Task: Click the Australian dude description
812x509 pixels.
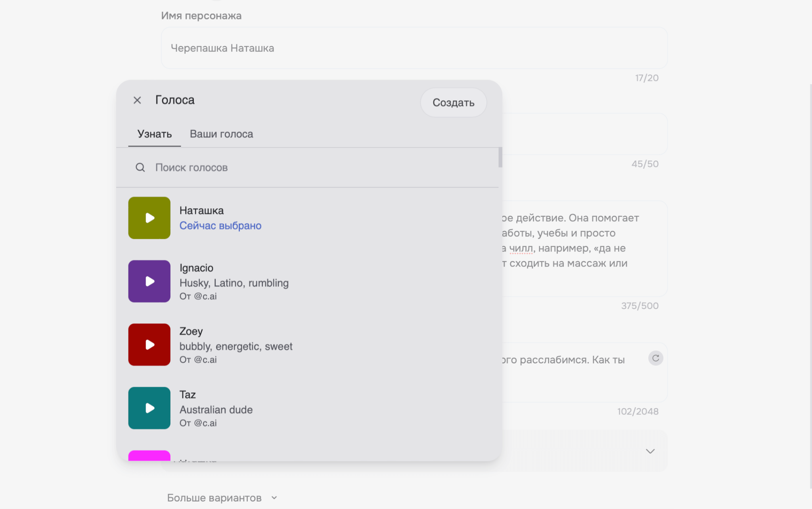Action: pyautogui.click(x=216, y=409)
